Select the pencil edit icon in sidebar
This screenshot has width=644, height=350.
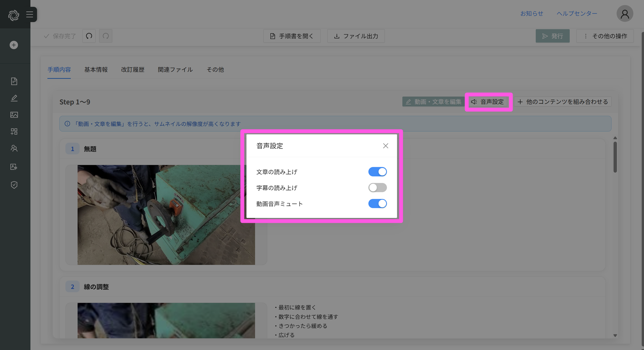point(14,98)
